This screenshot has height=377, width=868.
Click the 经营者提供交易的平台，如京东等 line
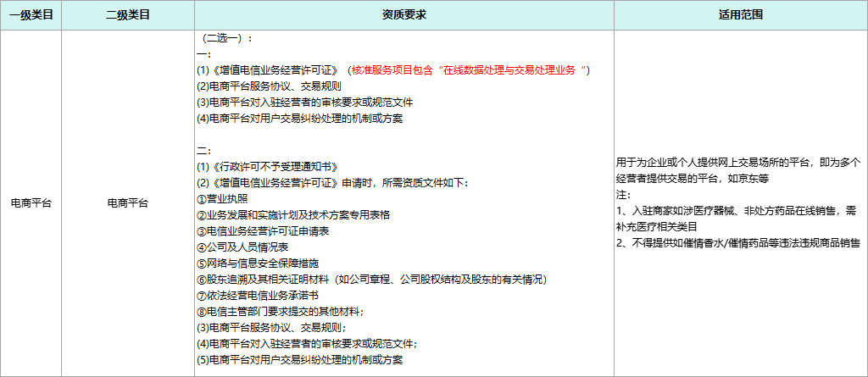pyautogui.click(x=692, y=179)
